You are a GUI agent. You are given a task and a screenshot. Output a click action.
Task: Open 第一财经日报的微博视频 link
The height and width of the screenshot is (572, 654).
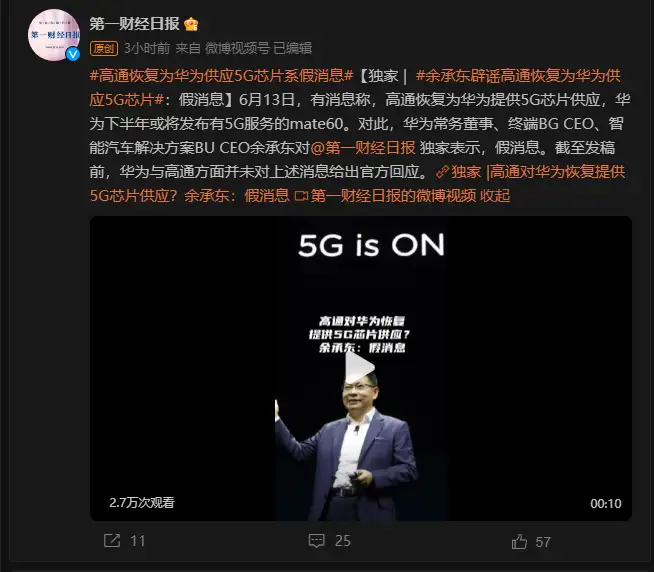coord(393,196)
